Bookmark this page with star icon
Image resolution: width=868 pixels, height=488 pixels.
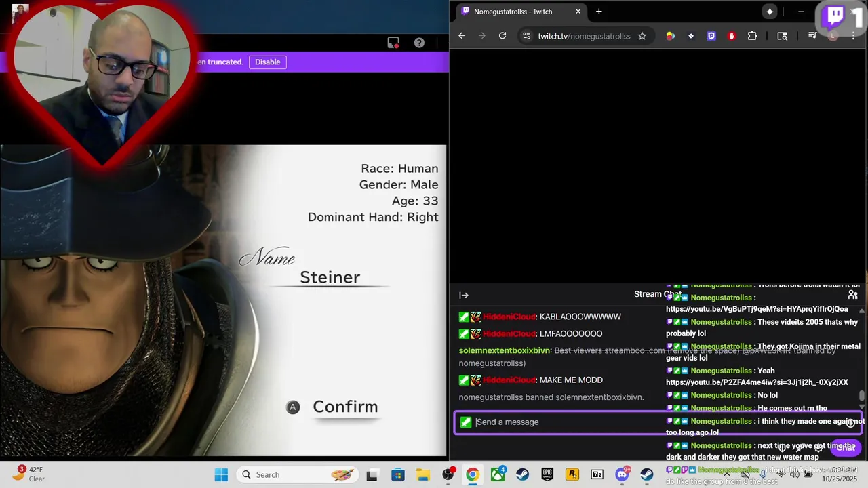coord(642,36)
